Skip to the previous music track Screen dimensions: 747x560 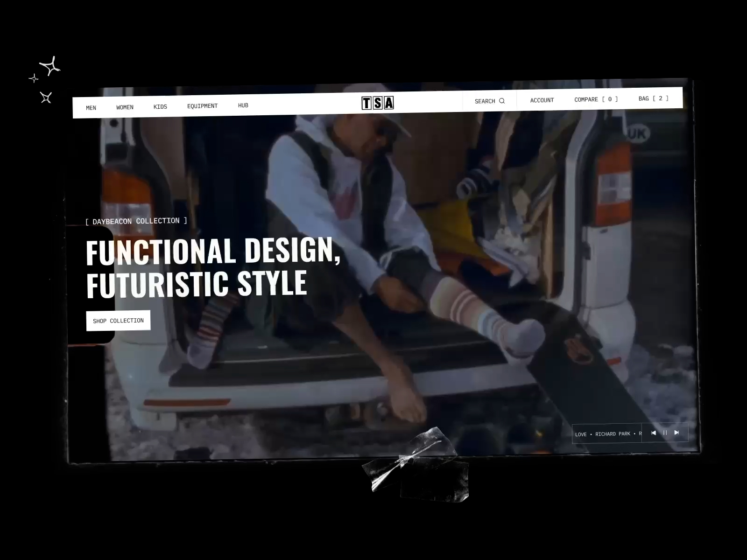[x=654, y=433]
